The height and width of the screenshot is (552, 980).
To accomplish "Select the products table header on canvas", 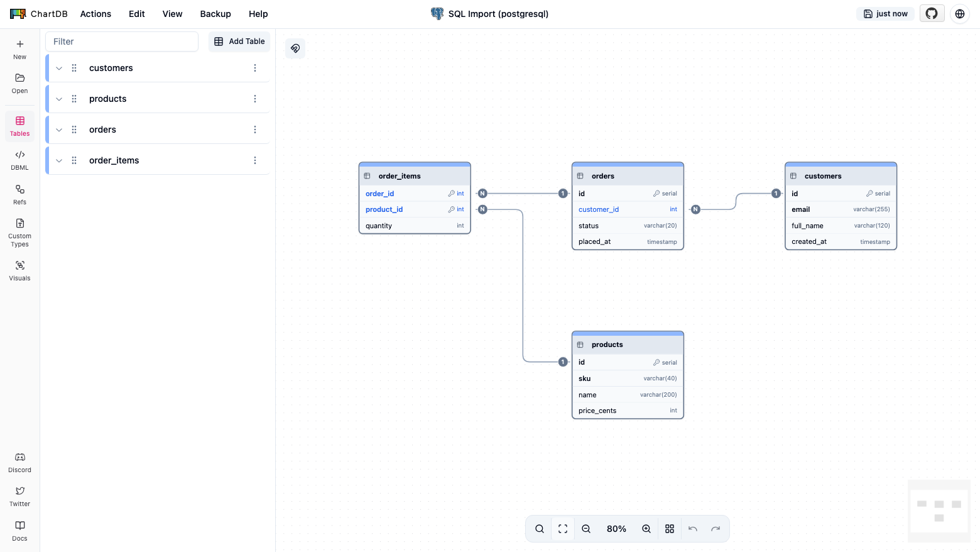I will 628,345.
